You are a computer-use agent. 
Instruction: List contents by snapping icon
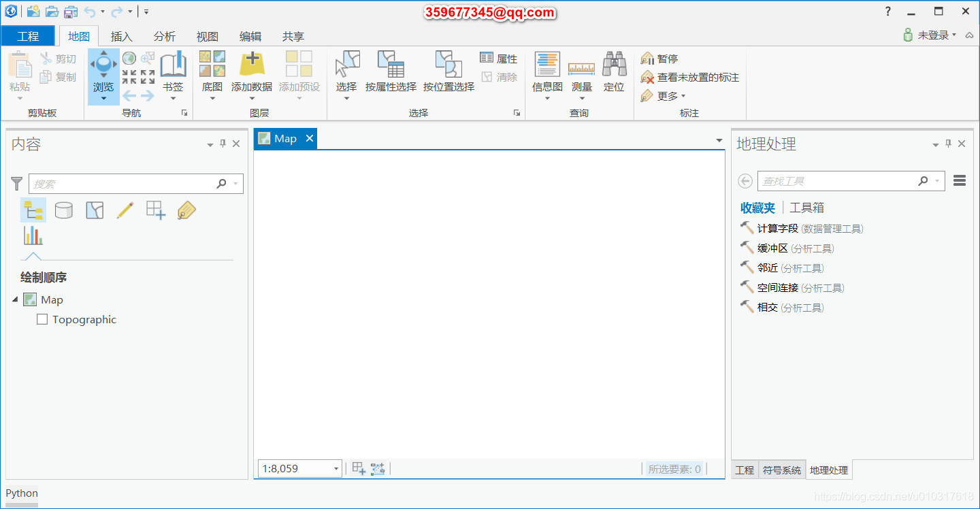click(x=156, y=210)
